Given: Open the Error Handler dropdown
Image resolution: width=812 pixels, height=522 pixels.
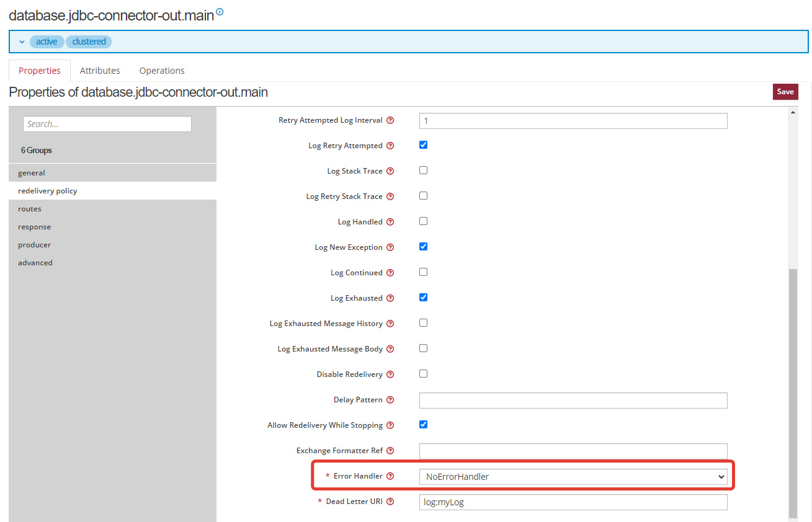Looking at the screenshot, I should point(573,477).
